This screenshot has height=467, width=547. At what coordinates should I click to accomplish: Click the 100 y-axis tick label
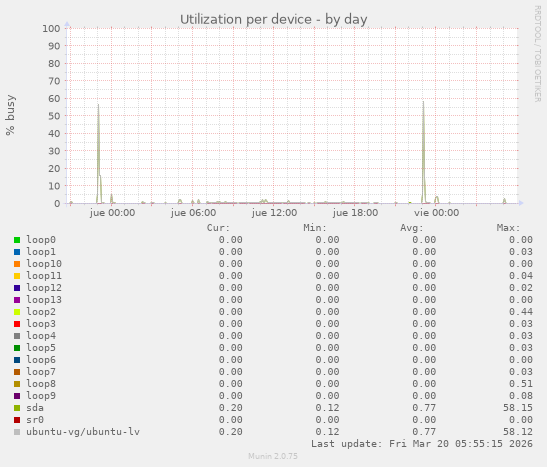pos(51,29)
